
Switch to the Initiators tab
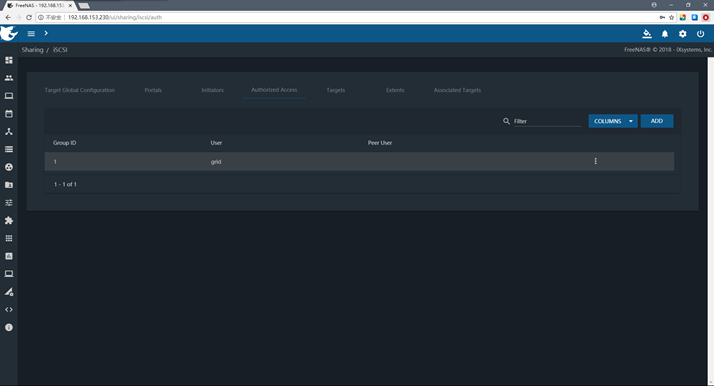213,90
